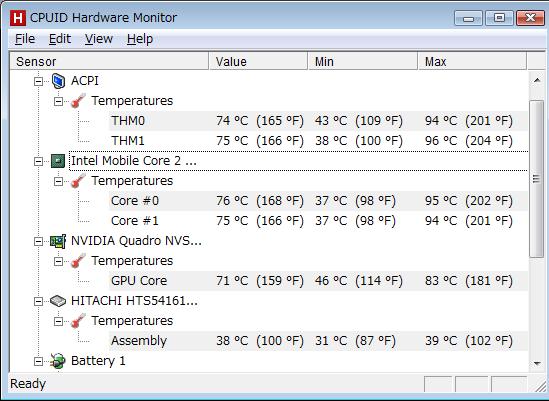
Task: Select the ACPI label
Action: 85,81
